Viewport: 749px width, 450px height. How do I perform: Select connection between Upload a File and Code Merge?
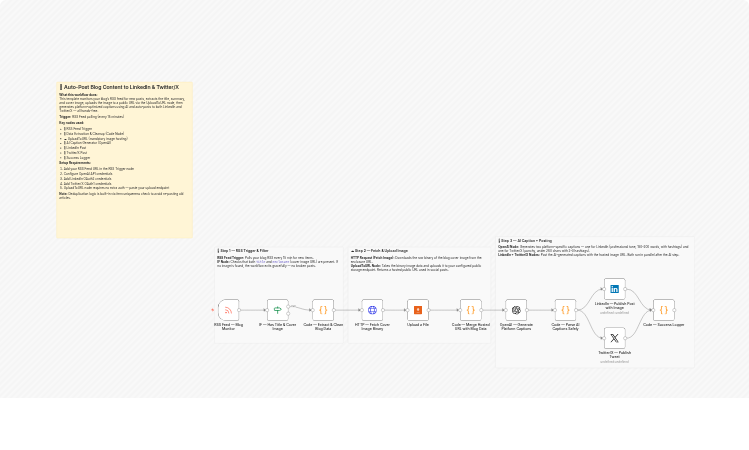pyautogui.click(x=444, y=310)
